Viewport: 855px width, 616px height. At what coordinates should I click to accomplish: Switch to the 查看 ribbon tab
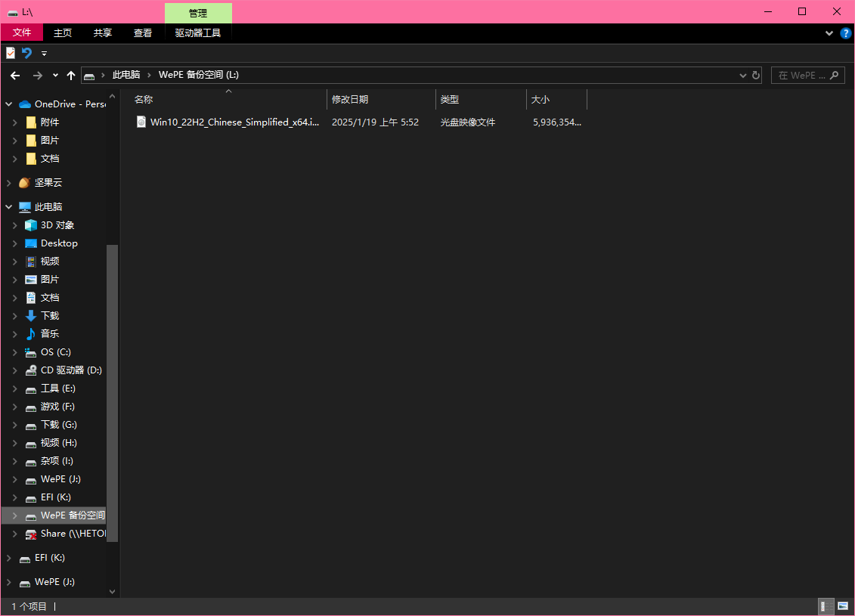[143, 33]
